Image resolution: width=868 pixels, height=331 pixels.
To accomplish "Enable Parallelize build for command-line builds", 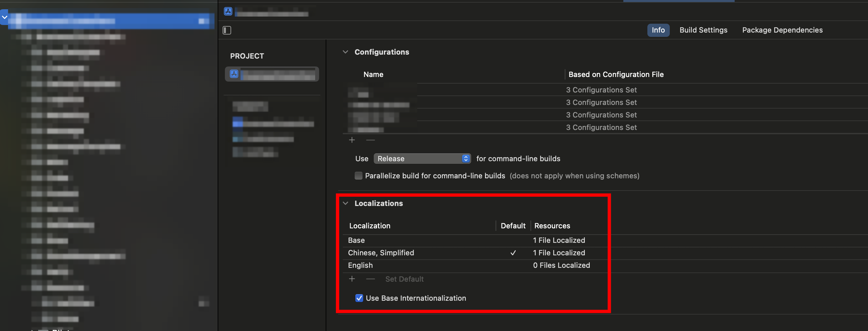I will [358, 176].
